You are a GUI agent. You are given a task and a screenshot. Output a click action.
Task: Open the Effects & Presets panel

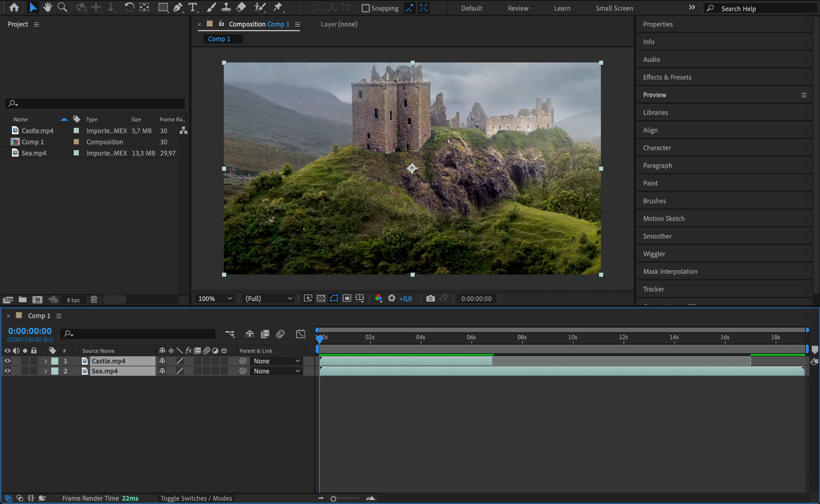(x=667, y=77)
